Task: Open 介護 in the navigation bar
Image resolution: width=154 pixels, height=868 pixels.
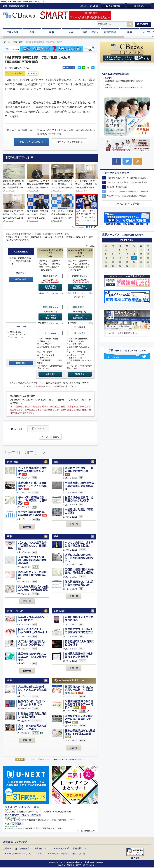Action: tap(32, 32)
